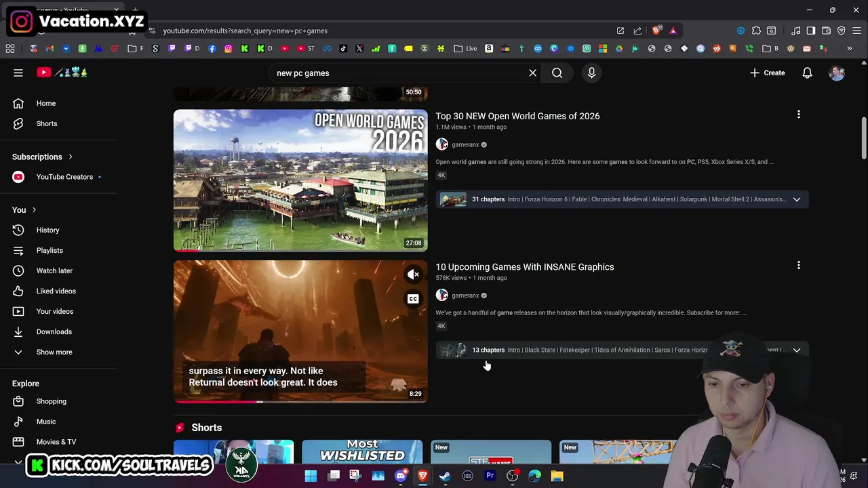This screenshot has height=488, width=868.
Task: Open File Explorer from the taskbar
Action: tap(557, 476)
